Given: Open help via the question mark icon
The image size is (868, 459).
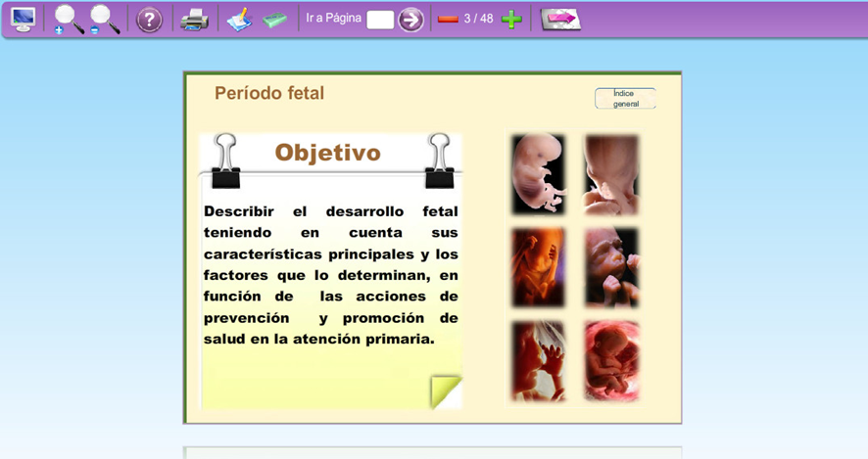Looking at the screenshot, I should [149, 20].
